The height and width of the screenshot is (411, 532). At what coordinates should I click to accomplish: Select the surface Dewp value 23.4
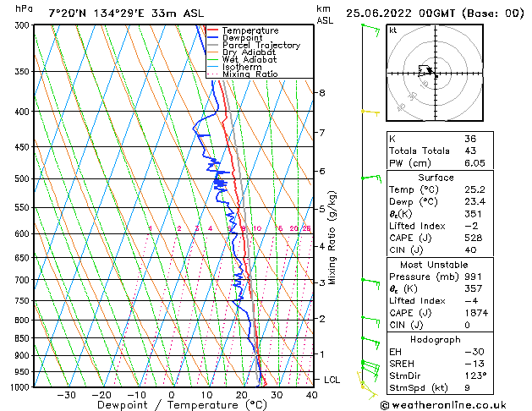point(474,202)
